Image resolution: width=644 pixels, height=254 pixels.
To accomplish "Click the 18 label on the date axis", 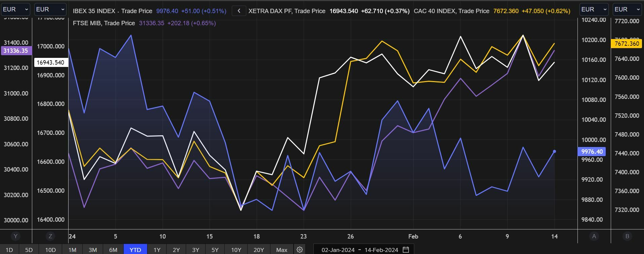I will coord(256,237).
